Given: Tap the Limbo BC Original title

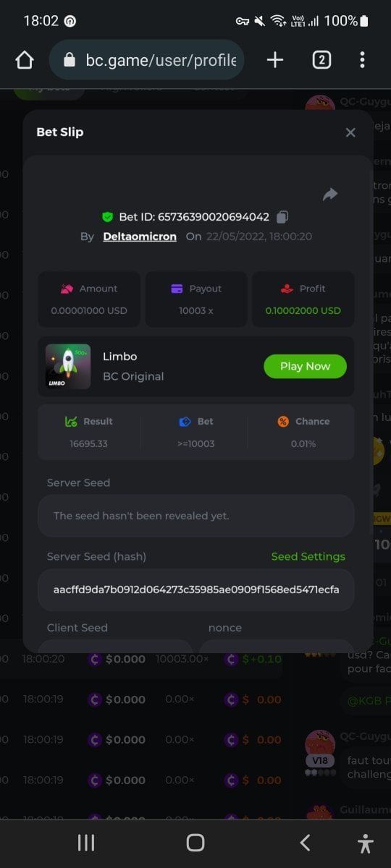Looking at the screenshot, I should pos(133,366).
